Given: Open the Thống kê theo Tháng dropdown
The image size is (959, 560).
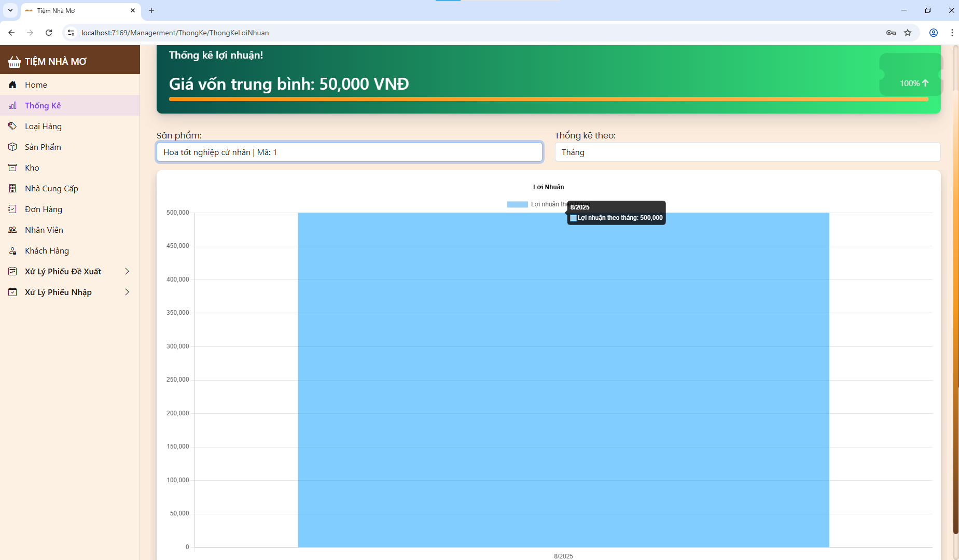Looking at the screenshot, I should [x=747, y=152].
